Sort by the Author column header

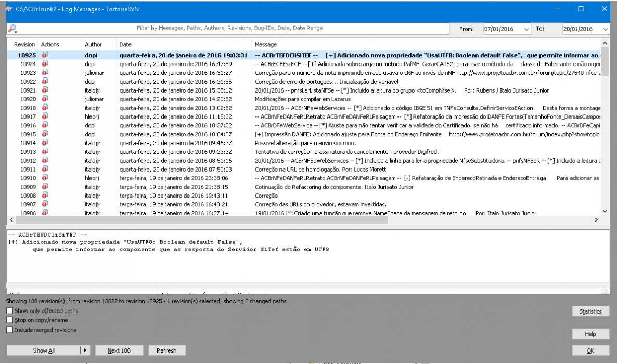coord(99,45)
